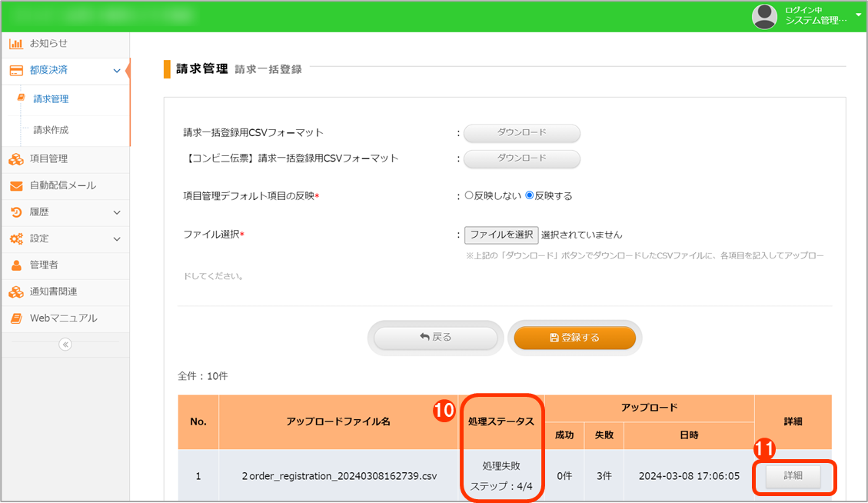Click the 項目管理 icon in sidebar
868x503 pixels.
point(15,159)
